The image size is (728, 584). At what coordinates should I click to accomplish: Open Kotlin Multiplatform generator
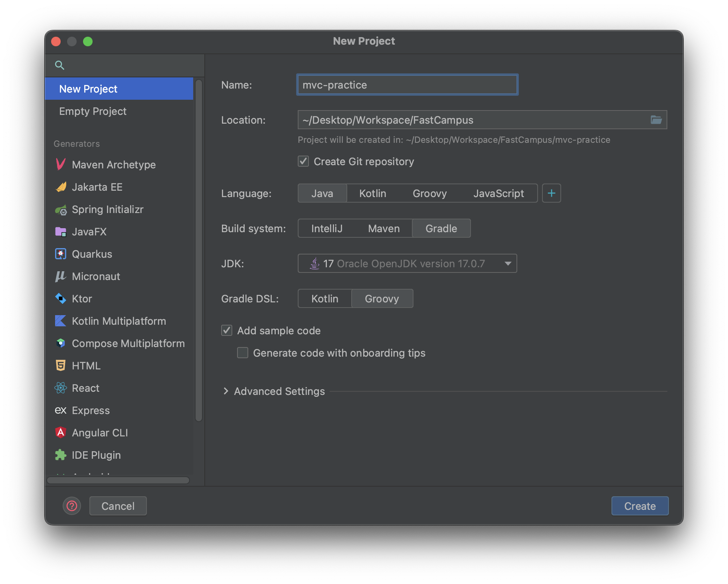click(119, 321)
